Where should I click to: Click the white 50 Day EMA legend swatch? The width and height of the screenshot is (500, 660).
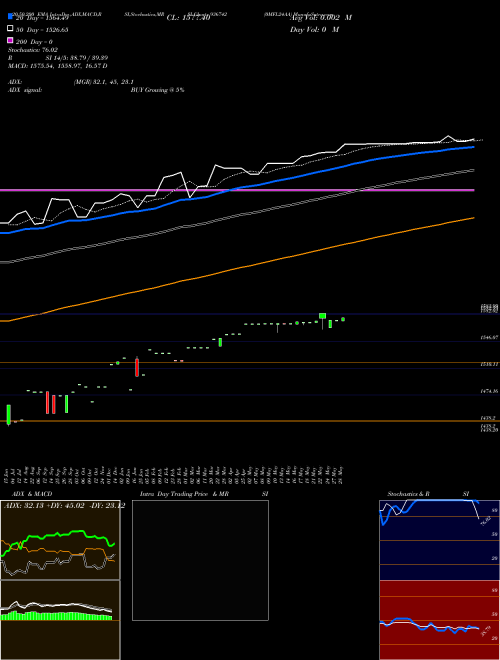[x=10, y=29]
